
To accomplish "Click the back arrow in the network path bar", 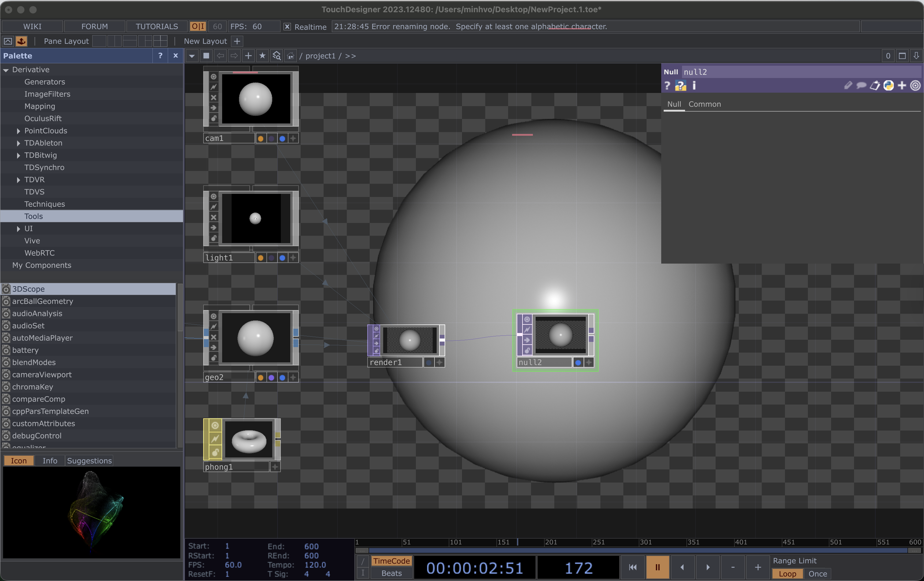I will coord(221,56).
